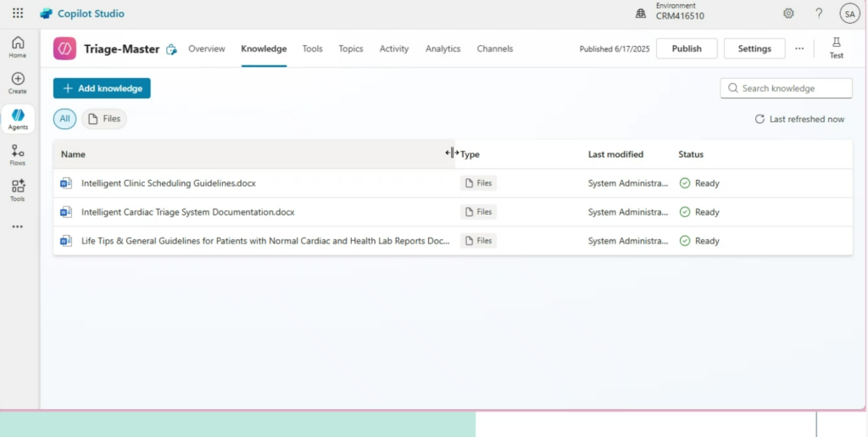Image resolution: width=868 pixels, height=437 pixels.
Task: Switch to the Tools tab
Action: click(x=312, y=48)
